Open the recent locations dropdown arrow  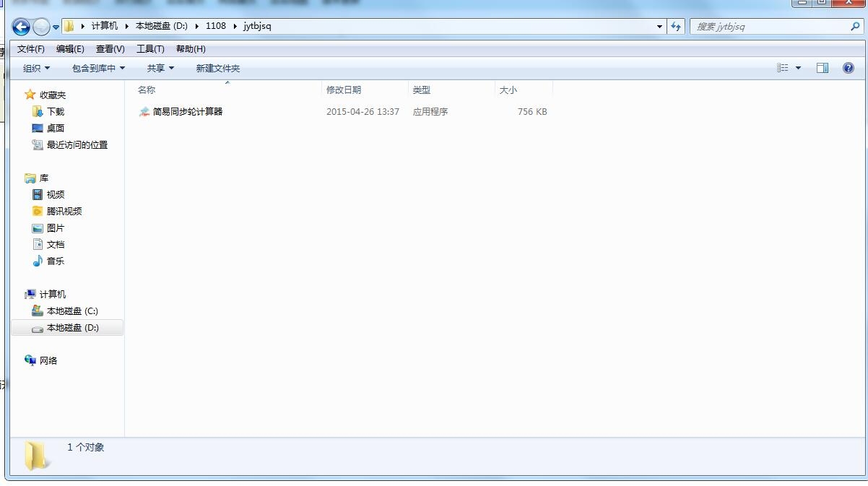[56, 27]
